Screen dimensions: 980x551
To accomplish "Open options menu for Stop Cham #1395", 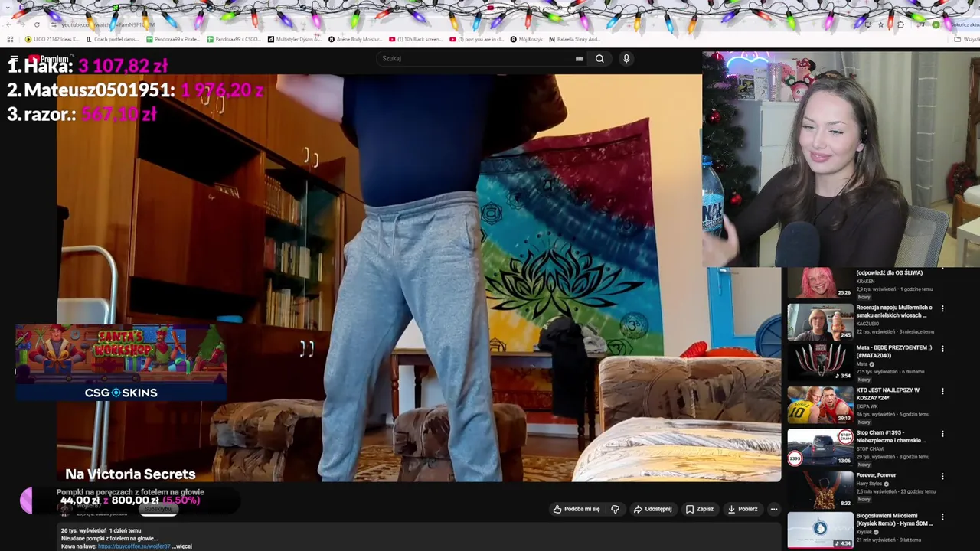I will [x=942, y=434].
